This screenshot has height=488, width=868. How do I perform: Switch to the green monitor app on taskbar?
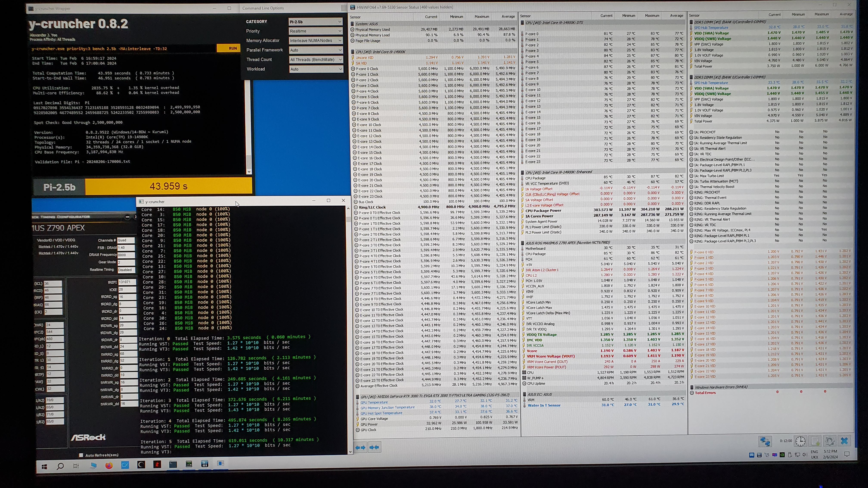pos(189,464)
